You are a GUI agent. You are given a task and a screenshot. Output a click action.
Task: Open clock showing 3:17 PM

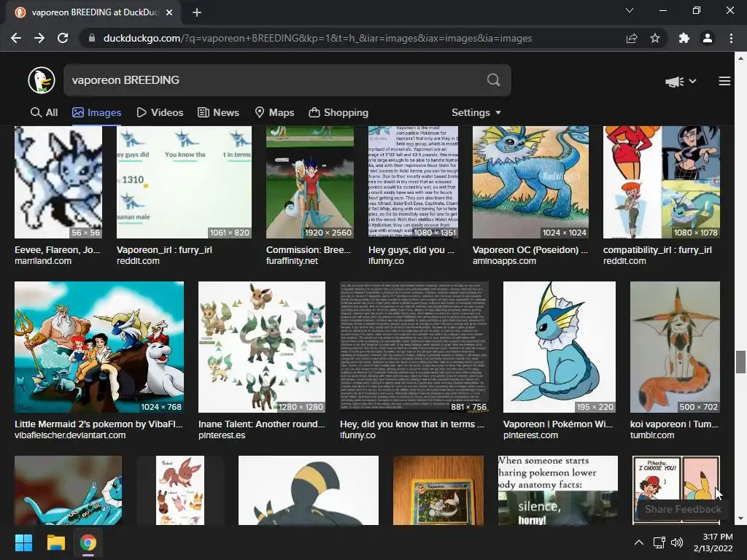tap(713, 542)
